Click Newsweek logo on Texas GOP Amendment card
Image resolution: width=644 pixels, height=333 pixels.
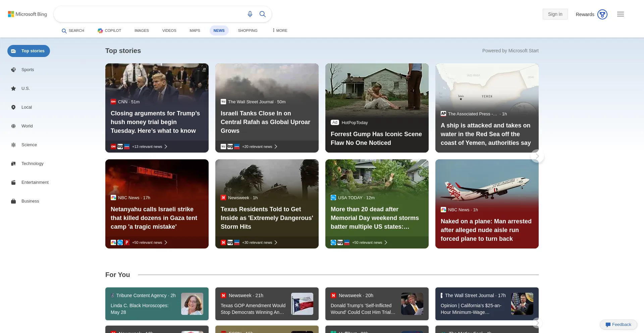click(x=223, y=295)
